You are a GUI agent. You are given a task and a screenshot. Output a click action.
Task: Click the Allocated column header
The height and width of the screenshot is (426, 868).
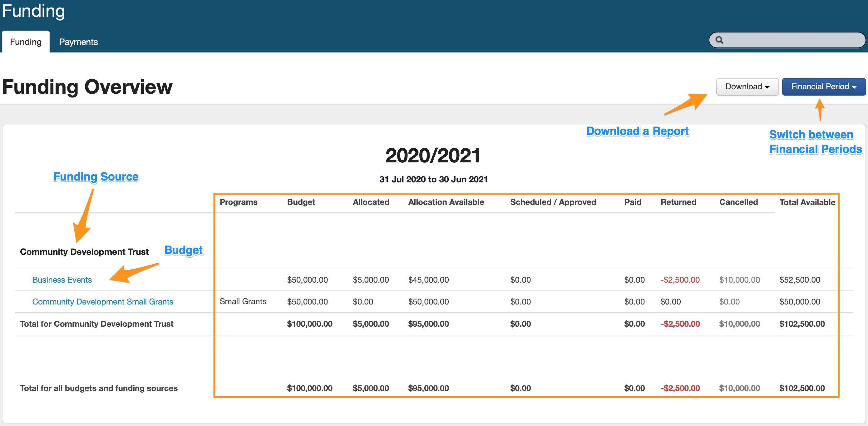(x=371, y=202)
